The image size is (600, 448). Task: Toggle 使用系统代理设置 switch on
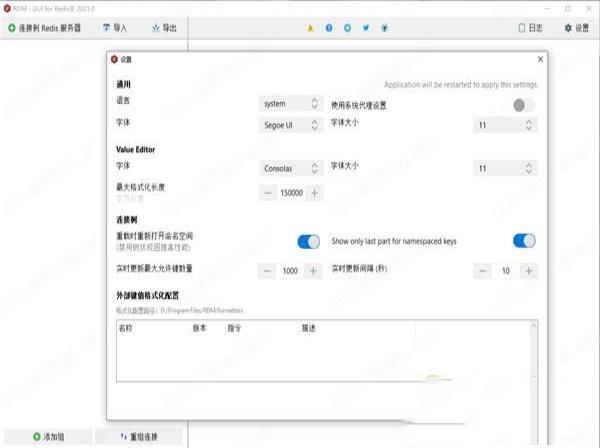coord(523,105)
